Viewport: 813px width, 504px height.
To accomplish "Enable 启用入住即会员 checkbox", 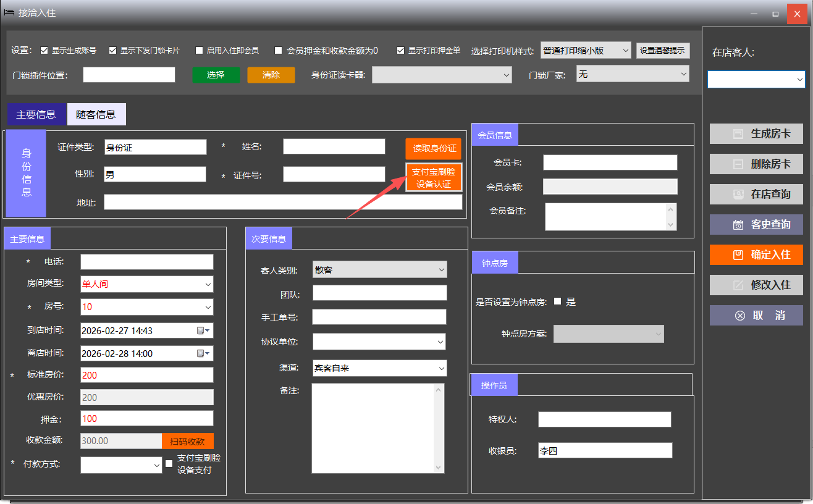I will [x=199, y=51].
